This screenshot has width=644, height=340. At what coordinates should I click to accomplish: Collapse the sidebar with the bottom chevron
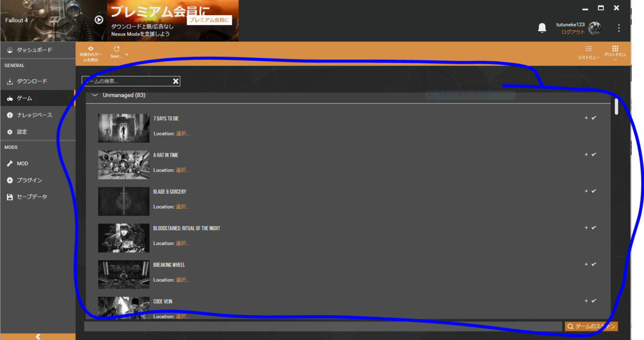click(x=38, y=336)
